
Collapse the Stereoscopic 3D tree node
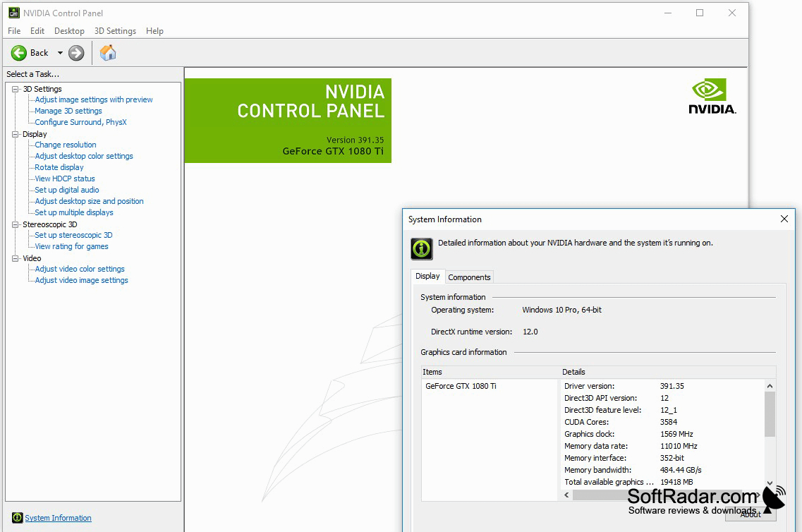(x=16, y=224)
